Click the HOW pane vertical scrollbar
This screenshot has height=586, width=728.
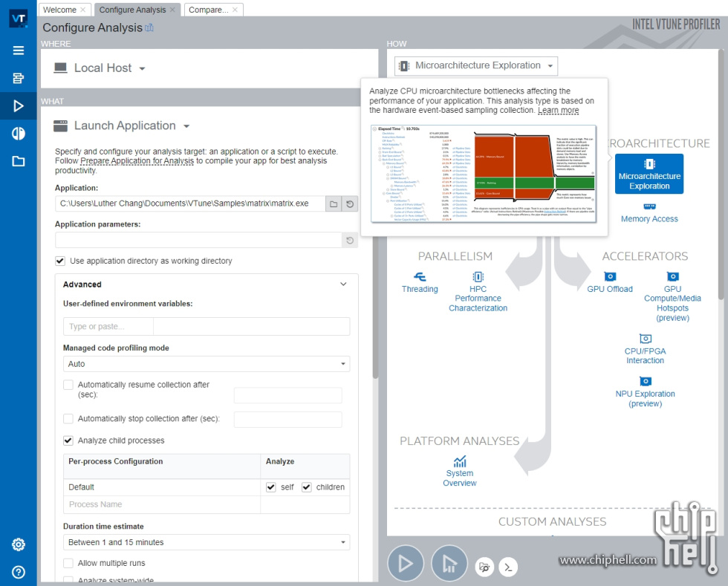[721, 174]
